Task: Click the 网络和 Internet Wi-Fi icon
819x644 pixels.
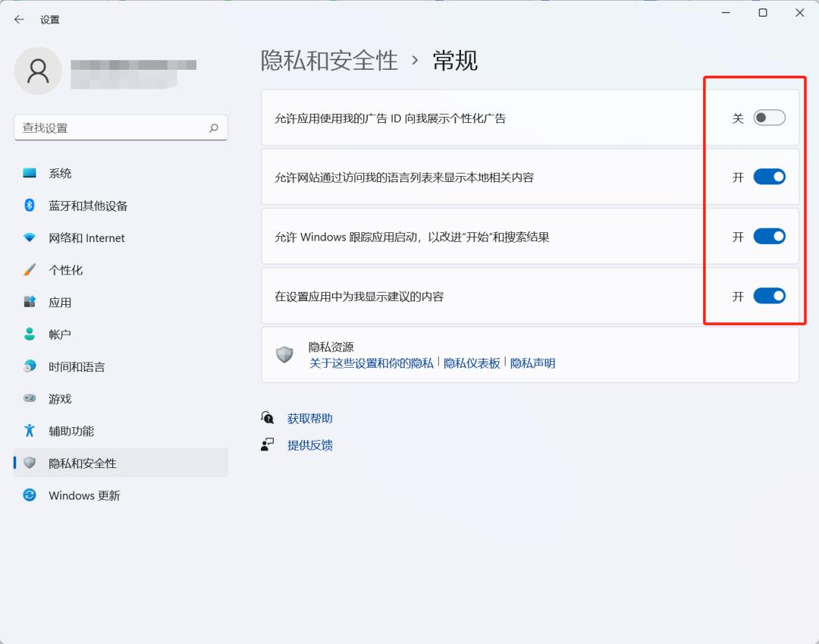Action: pyautogui.click(x=30, y=237)
